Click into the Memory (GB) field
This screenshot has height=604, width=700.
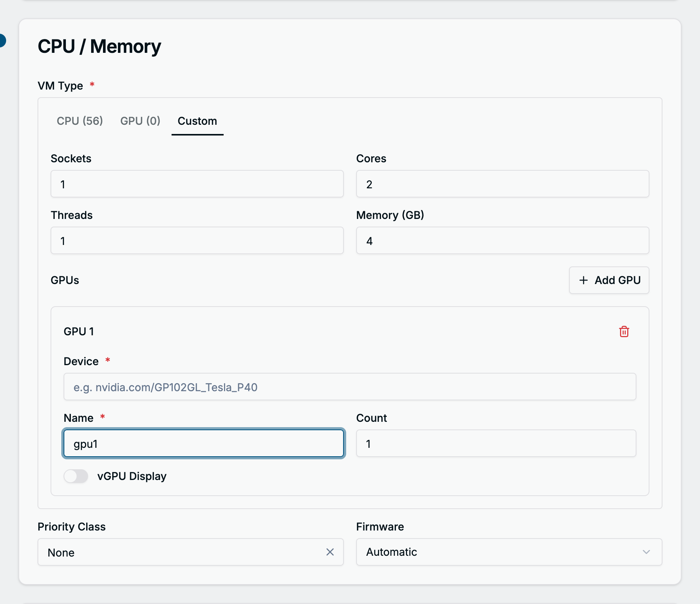pos(502,240)
